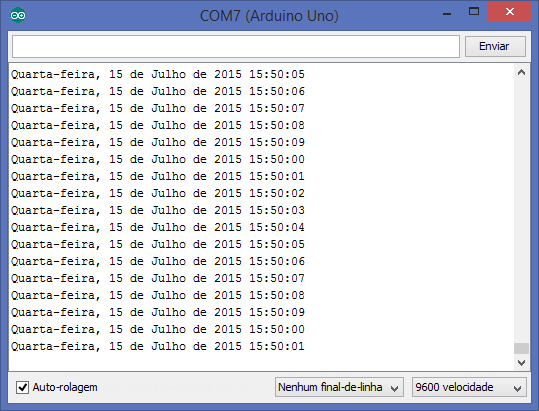Click the scrollbar track above the thumb

521,210
